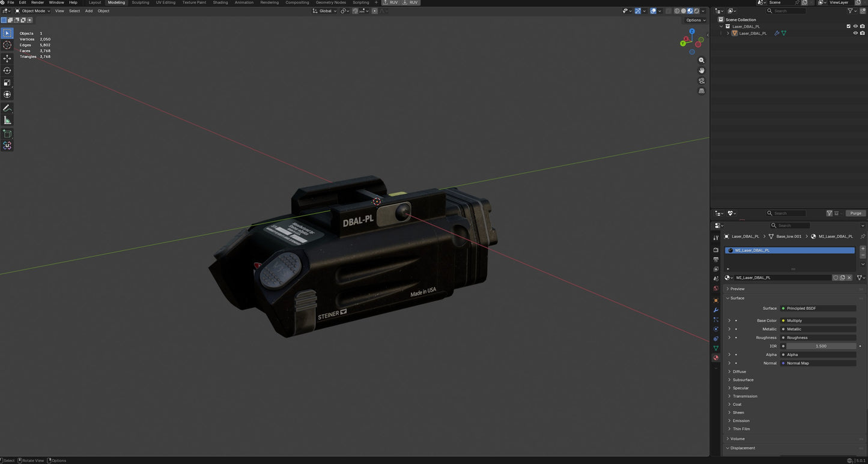Toggle viewport gizmos display
The height and width of the screenshot is (464, 868).
638,11
